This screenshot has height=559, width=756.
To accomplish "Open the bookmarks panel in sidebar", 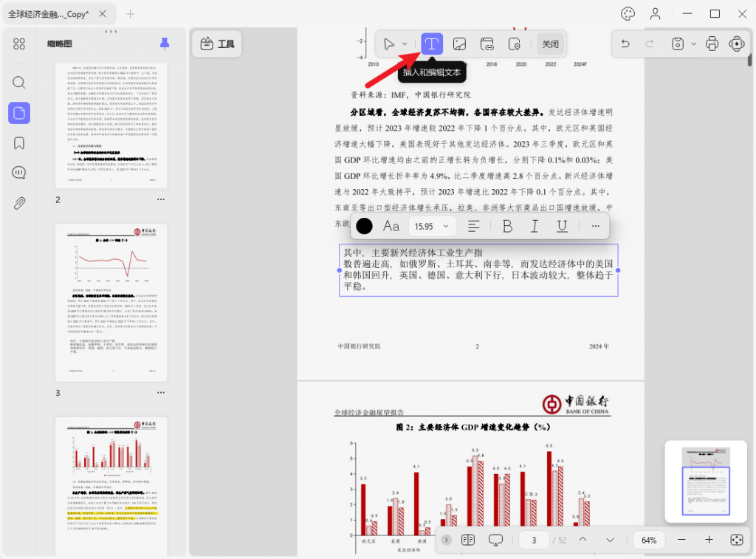I will [19, 143].
